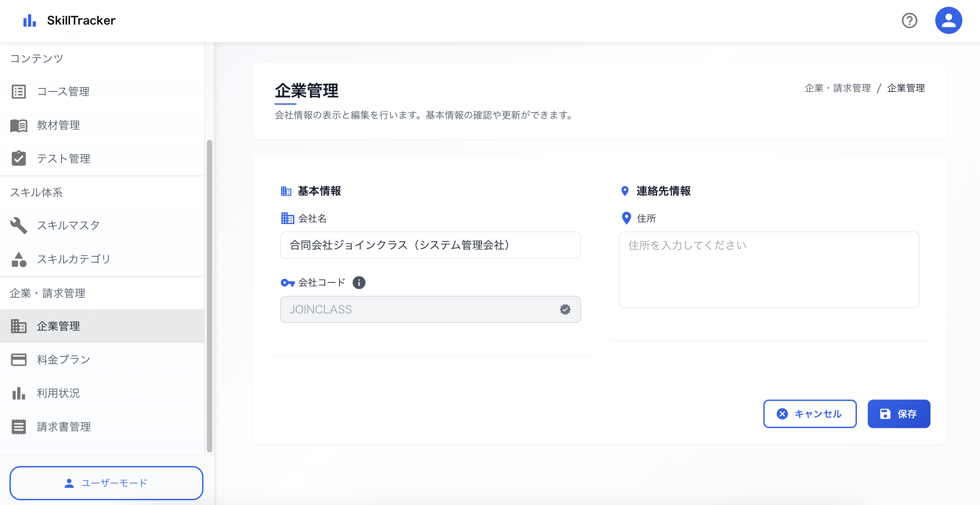Cancel editing with キャンセル
The height and width of the screenshot is (505, 980).
[x=810, y=414]
